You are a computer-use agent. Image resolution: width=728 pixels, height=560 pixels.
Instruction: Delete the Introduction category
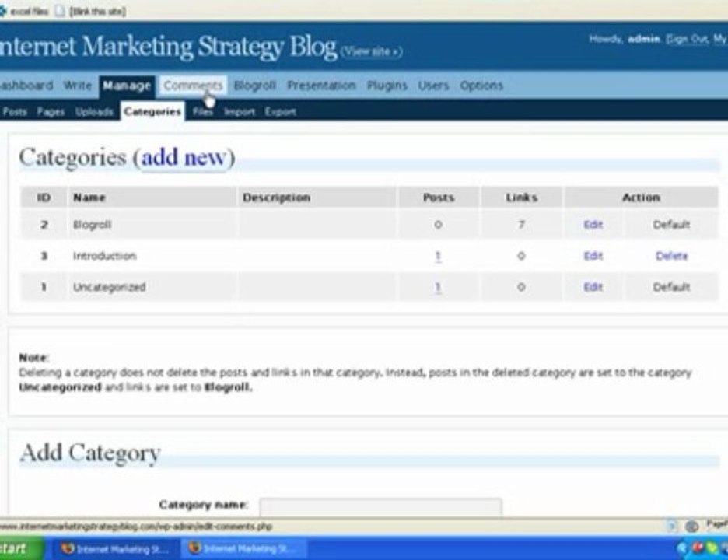(x=671, y=256)
